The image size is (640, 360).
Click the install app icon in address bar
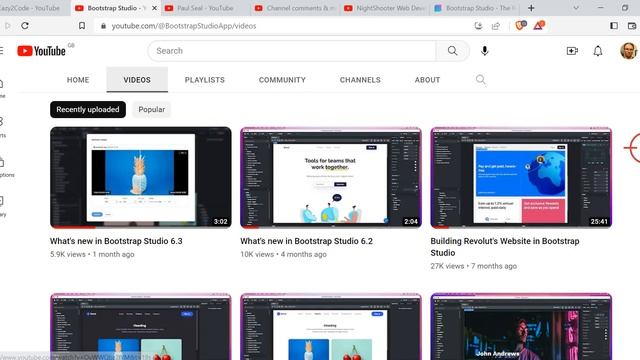point(478,26)
